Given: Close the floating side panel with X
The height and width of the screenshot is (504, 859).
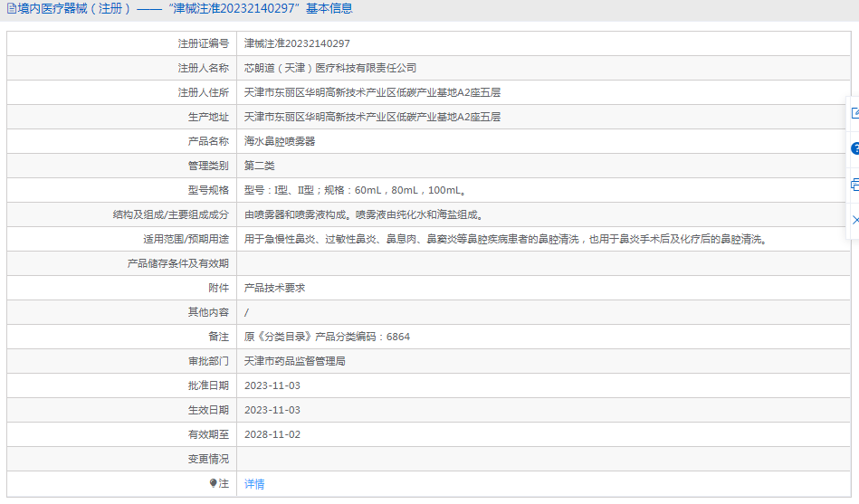Looking at the screenshot, I should [855, 220].
